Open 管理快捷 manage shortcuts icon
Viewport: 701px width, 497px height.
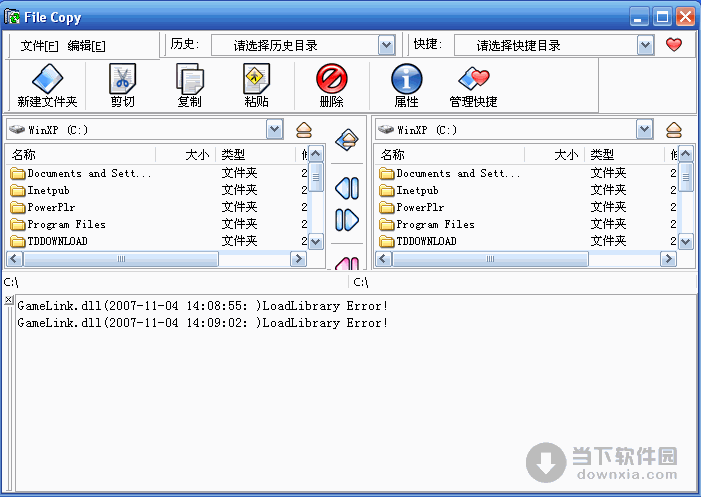point(473,78)
